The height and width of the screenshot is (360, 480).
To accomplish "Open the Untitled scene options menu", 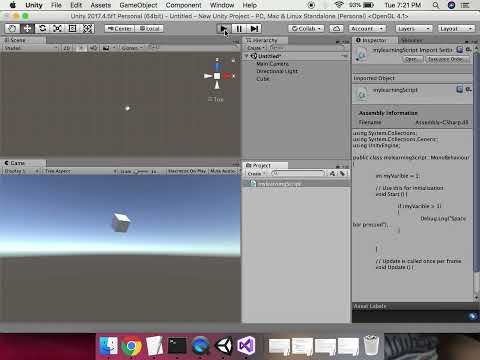I will 344,56.
